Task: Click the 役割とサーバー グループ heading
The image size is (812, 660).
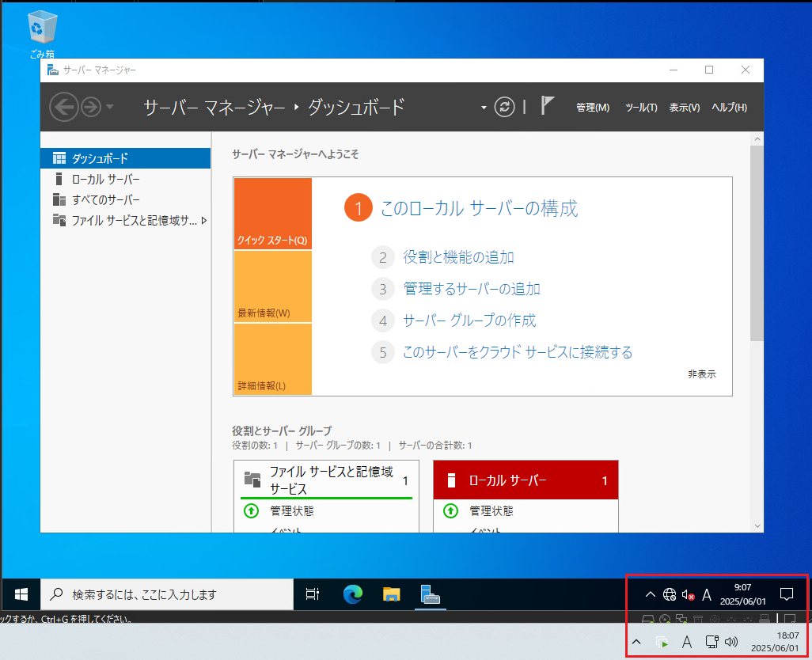Action: tap(282, 431)
